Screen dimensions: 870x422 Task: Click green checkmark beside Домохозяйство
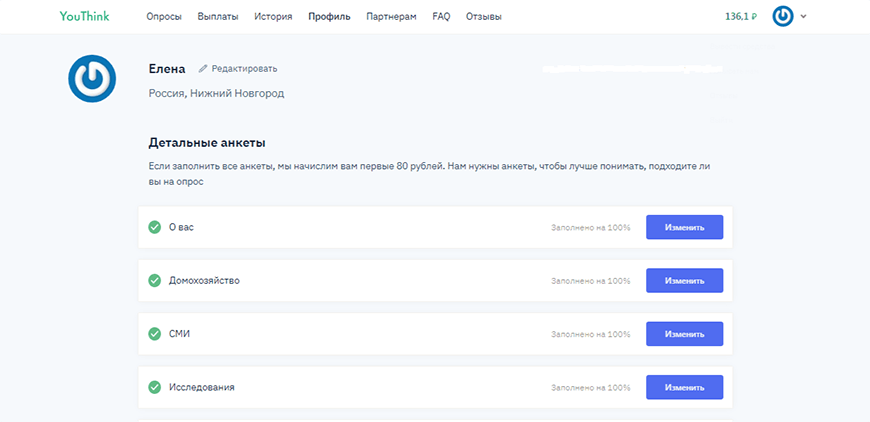click(154, 280)
